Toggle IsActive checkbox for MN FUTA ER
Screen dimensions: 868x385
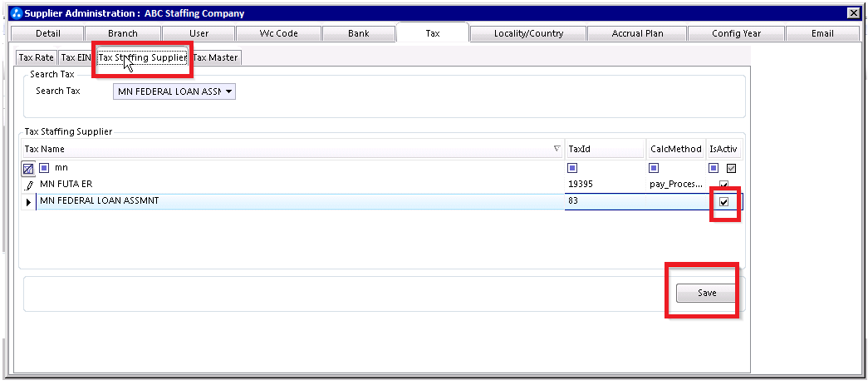724,185
